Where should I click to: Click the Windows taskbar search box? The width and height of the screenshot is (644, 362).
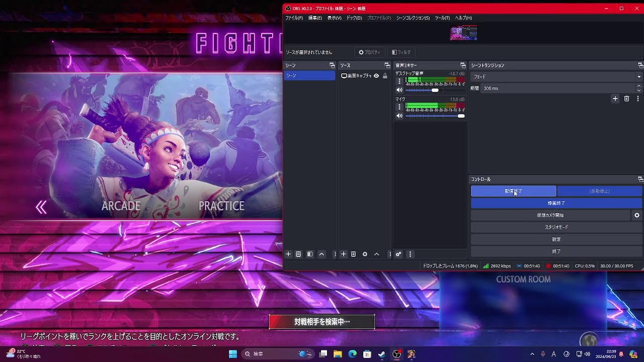[277, 354]
